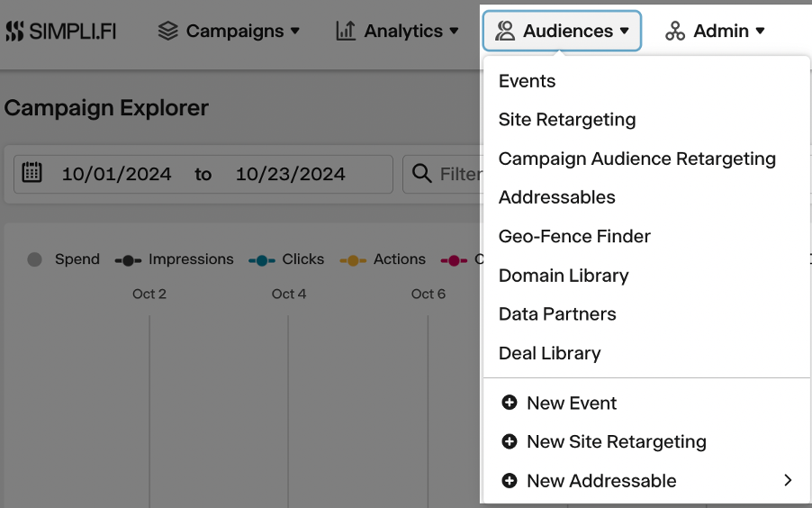Expand New Addressable submenu arrow
Image resolution: width=812 pixels, height=508 pixels.
[788, 480]
